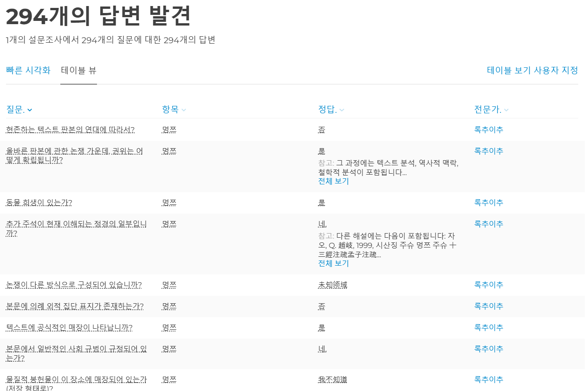Click the 항목 column sort chevron
The width and height of the screenshot is (588, 391).
(x=184, y=110)
